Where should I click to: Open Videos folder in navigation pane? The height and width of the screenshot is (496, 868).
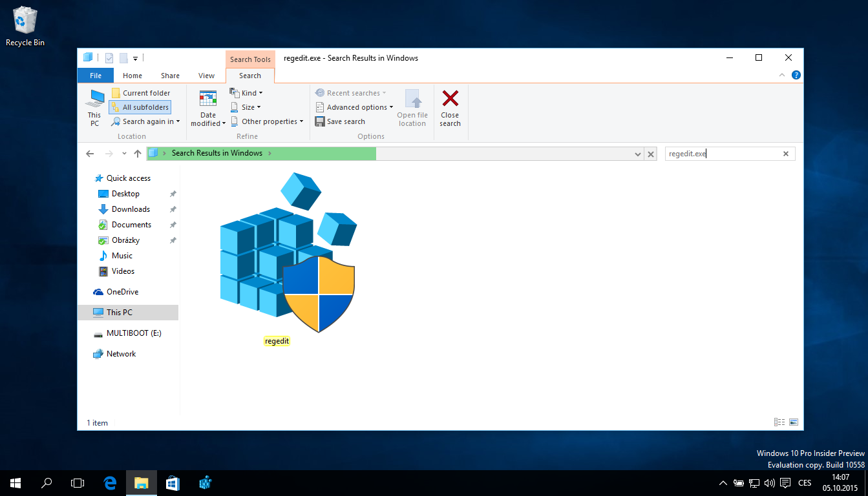point(123,271)
